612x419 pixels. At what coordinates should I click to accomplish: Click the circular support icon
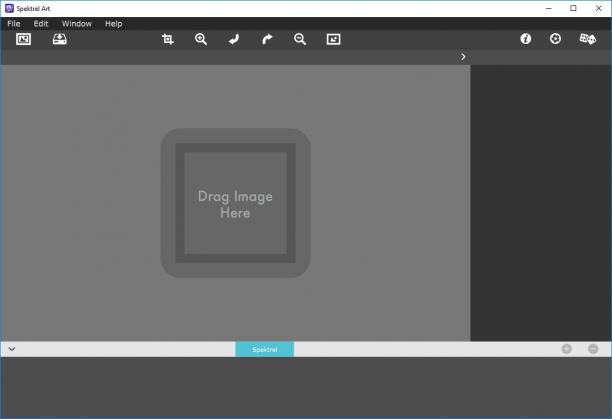pos(555,39)
